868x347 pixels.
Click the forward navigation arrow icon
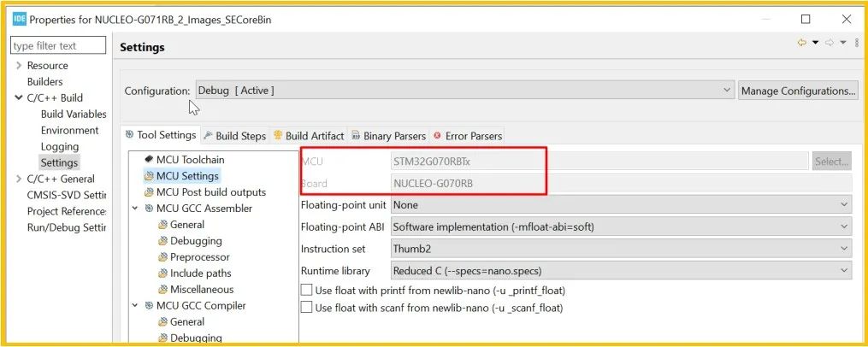[830, 44]
